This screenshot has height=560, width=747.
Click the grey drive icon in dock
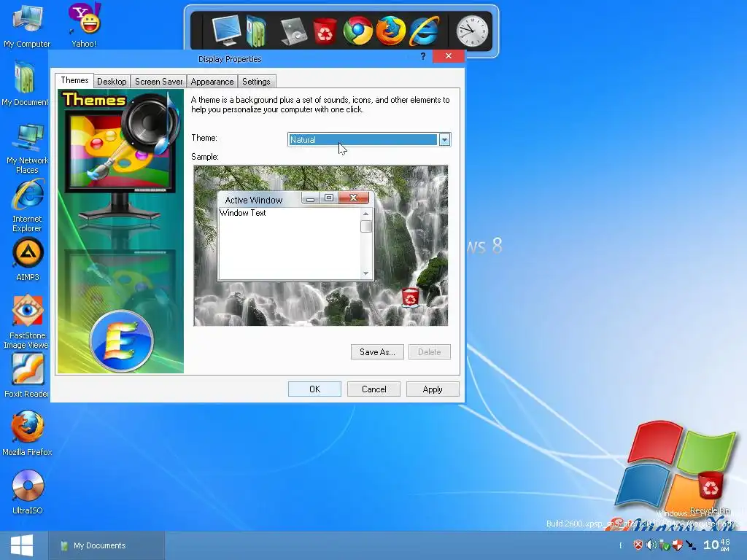point(293,31)
